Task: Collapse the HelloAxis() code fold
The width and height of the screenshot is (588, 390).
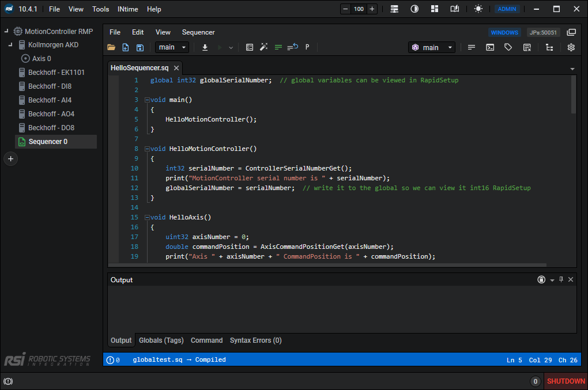Action: pyautogui.click(x=147, y=218)
